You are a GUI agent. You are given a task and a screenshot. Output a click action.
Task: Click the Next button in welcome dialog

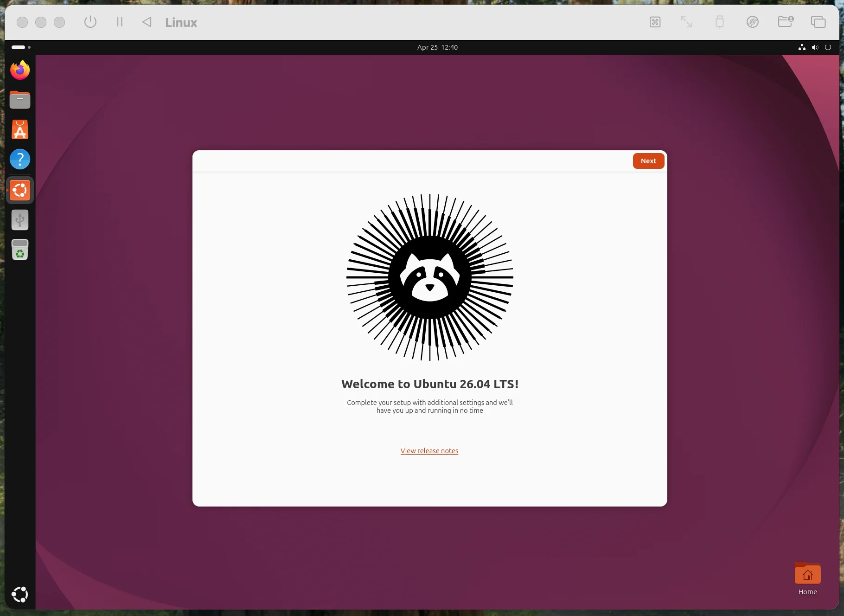(648, 161)
